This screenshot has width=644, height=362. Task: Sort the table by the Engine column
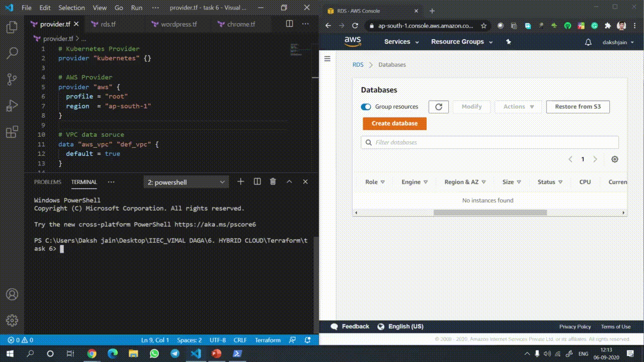(x=415, y=182)
